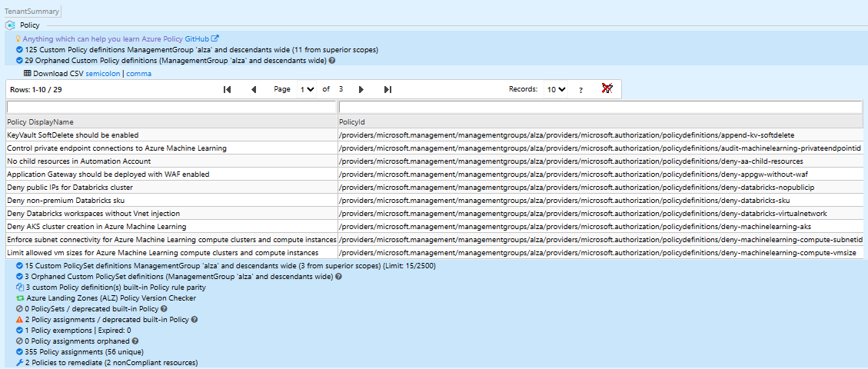868x369 pixels.
Task: Go to the first page of results
Action: click(227, 90)
